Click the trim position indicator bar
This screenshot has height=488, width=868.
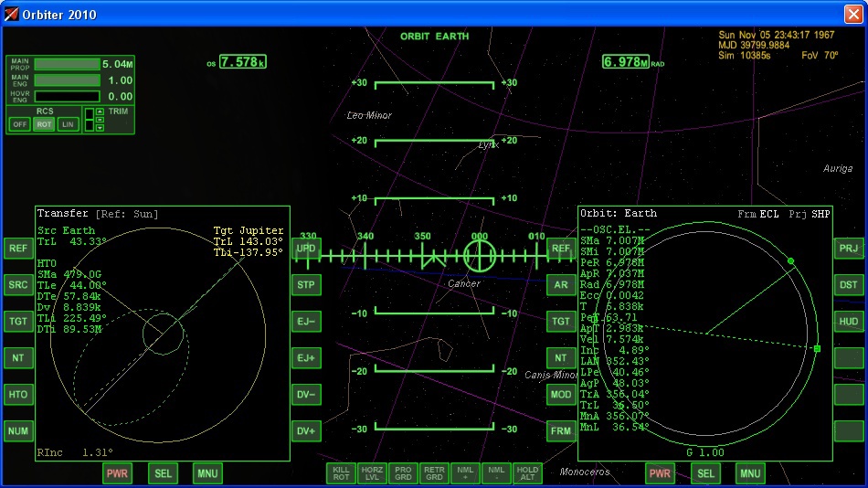click(x=90, y=120)
